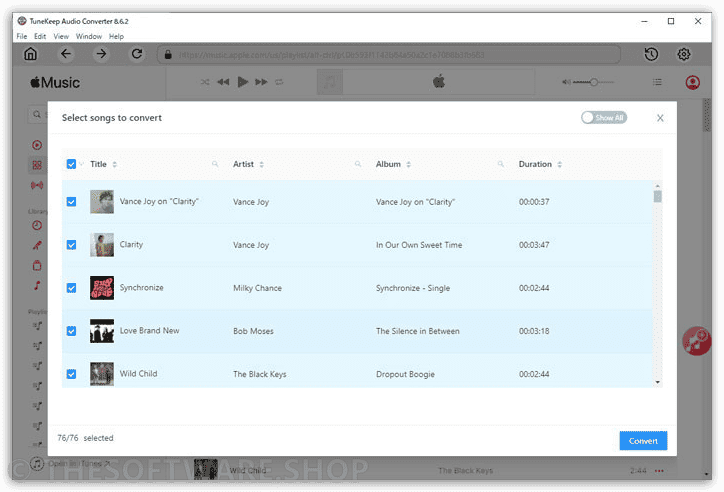Open Listen Now in the sidebar
This screenshot has height=492, width=724.
(37, 145)
